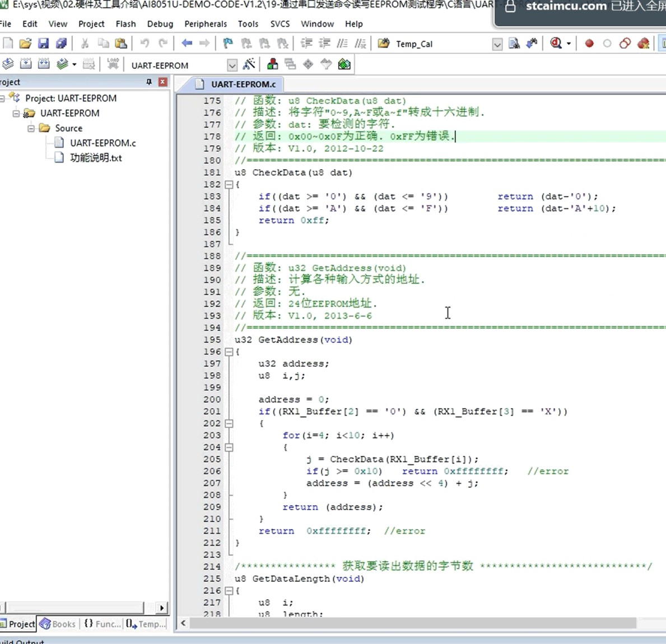Disable all breakpoints

625,43
